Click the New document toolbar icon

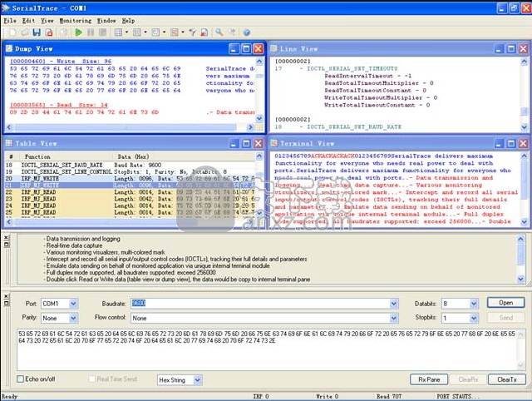[12, 32]
